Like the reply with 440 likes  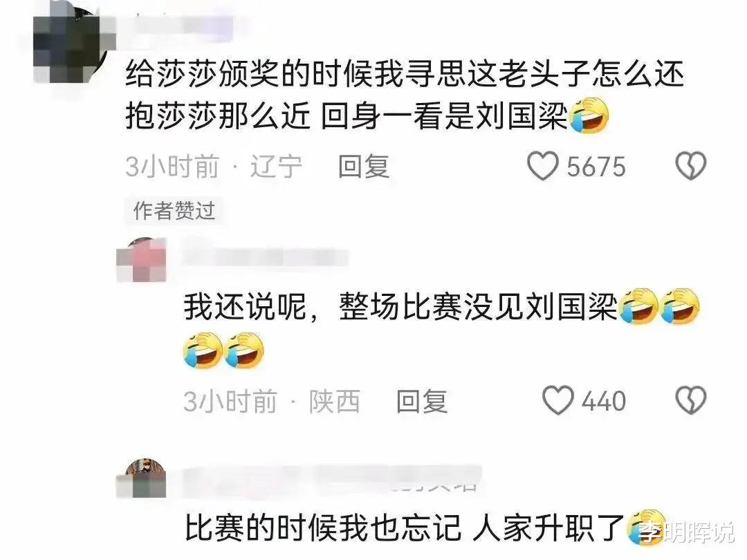pos(558,400)
